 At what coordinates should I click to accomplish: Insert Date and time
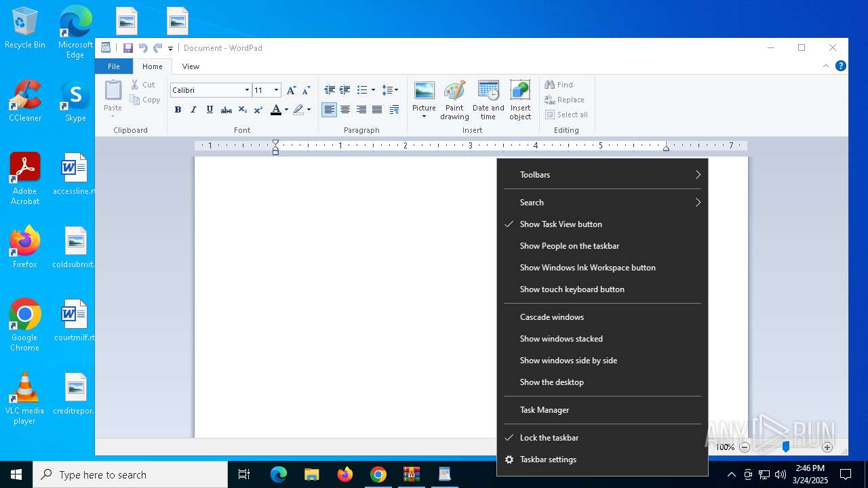[x=488, y=100]
